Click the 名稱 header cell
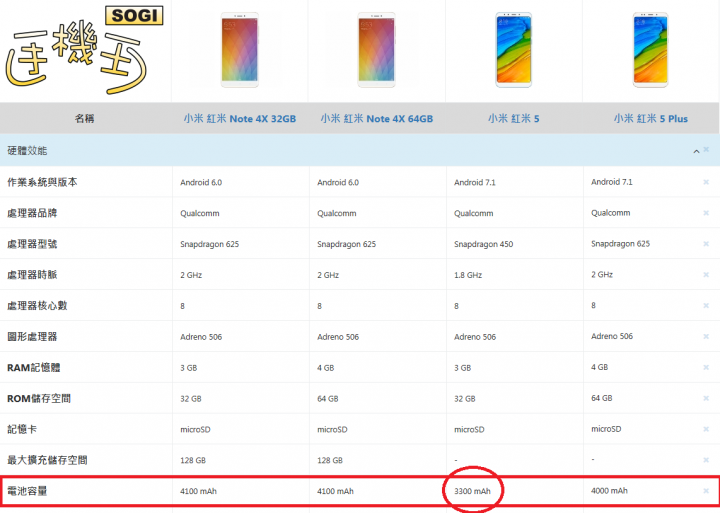This screenshot has width=720, height=513. click(84, 118)
